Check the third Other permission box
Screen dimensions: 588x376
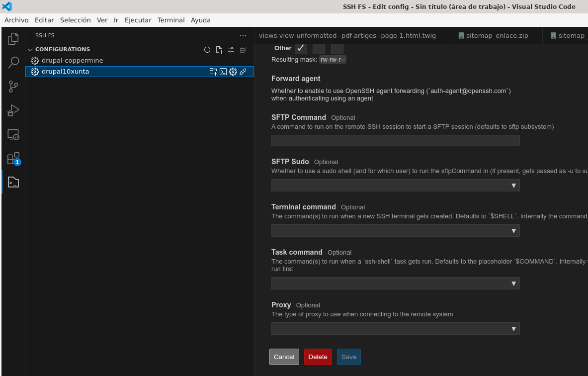[x=337, y=48]
